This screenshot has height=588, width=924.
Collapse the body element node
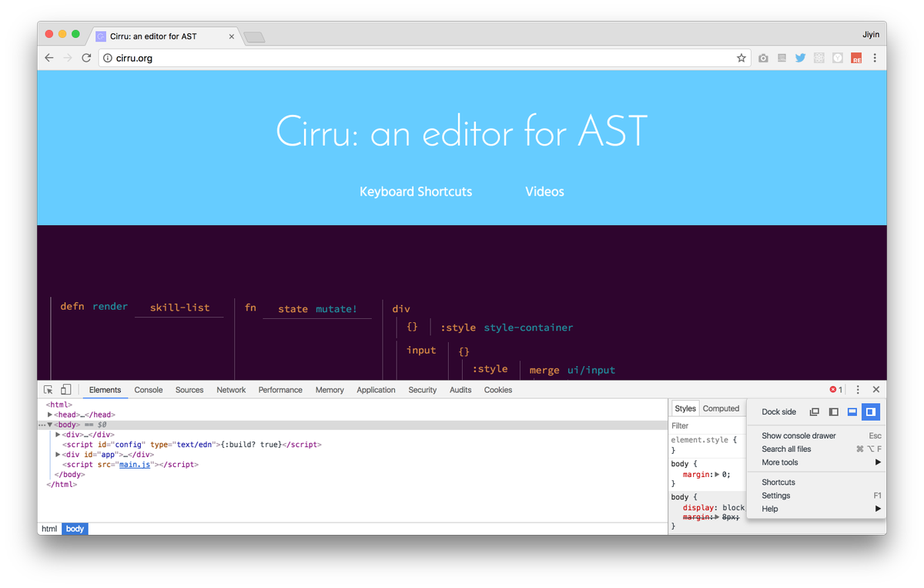click(x=50, y=425)
